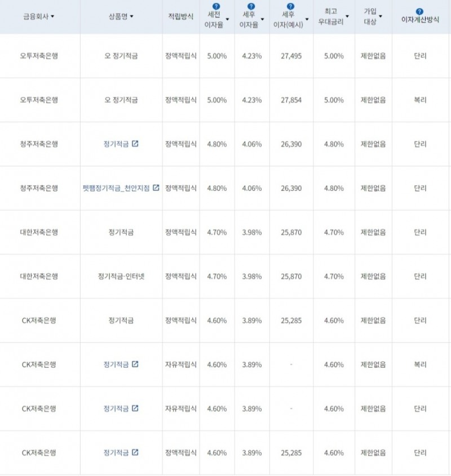The image size is (451, 476).
Task: Click external link icon in last CK저축은행 정액적립식 row
Action: (x=135, y=452)
